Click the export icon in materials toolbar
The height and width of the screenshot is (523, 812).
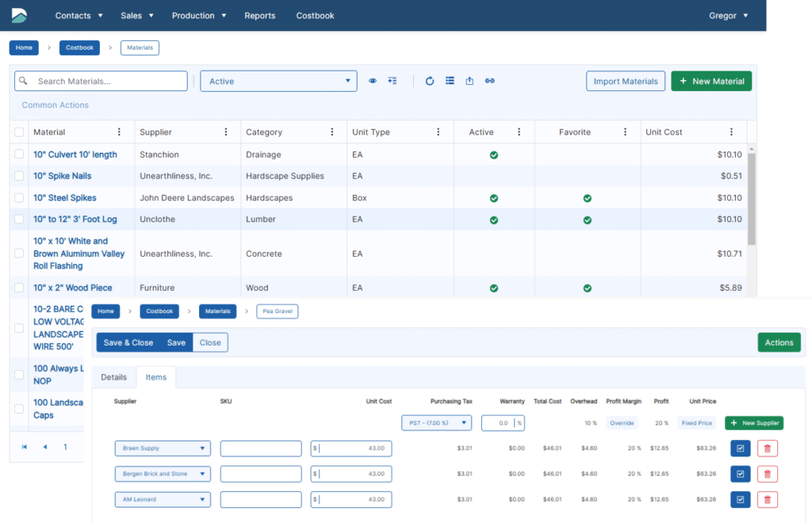[x=469, y=81]
